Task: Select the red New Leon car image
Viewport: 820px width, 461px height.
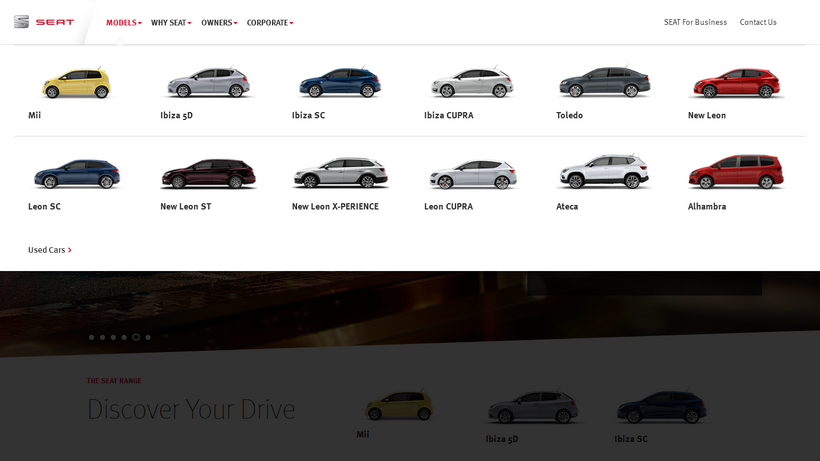Action: tap(736, 83)
